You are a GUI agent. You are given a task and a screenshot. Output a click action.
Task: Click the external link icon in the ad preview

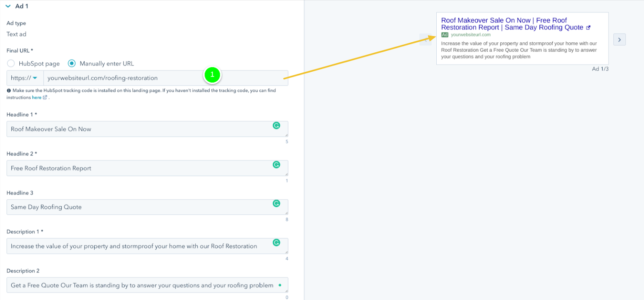[588, 28]
